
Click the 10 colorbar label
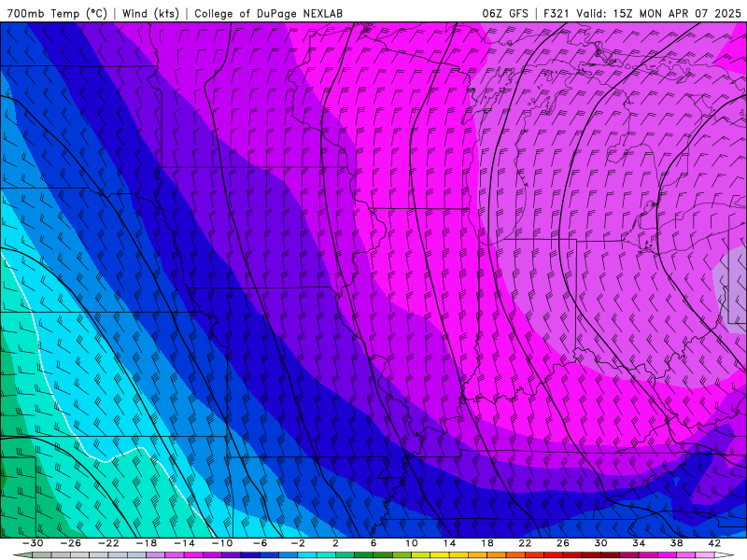tap(412, 543)
